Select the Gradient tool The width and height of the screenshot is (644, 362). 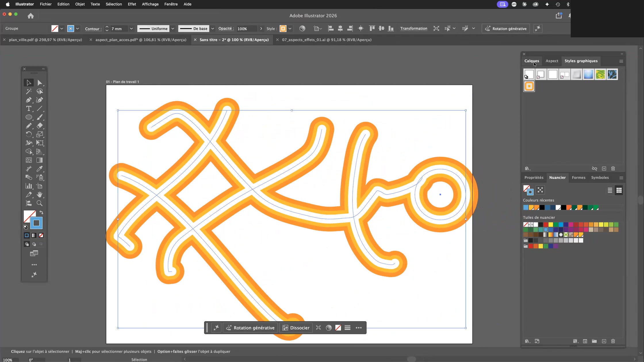40,160
